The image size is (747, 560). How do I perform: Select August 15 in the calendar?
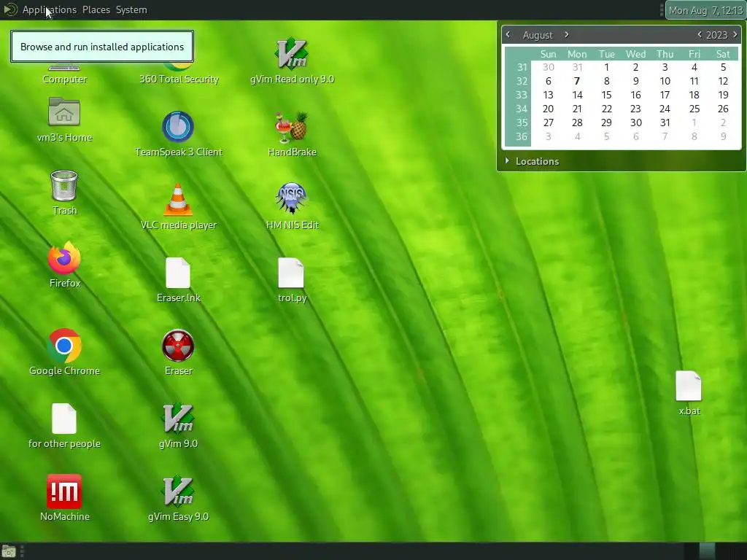pos(606,95)
